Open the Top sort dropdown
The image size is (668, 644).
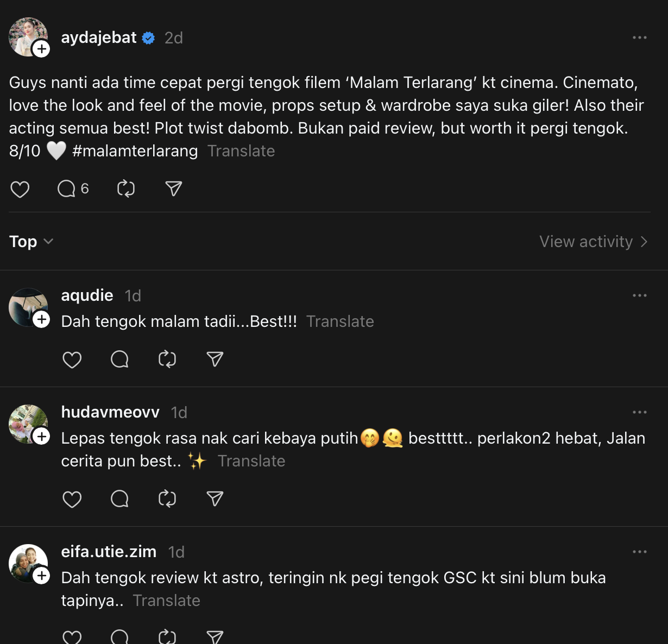(x=31, y=242)
